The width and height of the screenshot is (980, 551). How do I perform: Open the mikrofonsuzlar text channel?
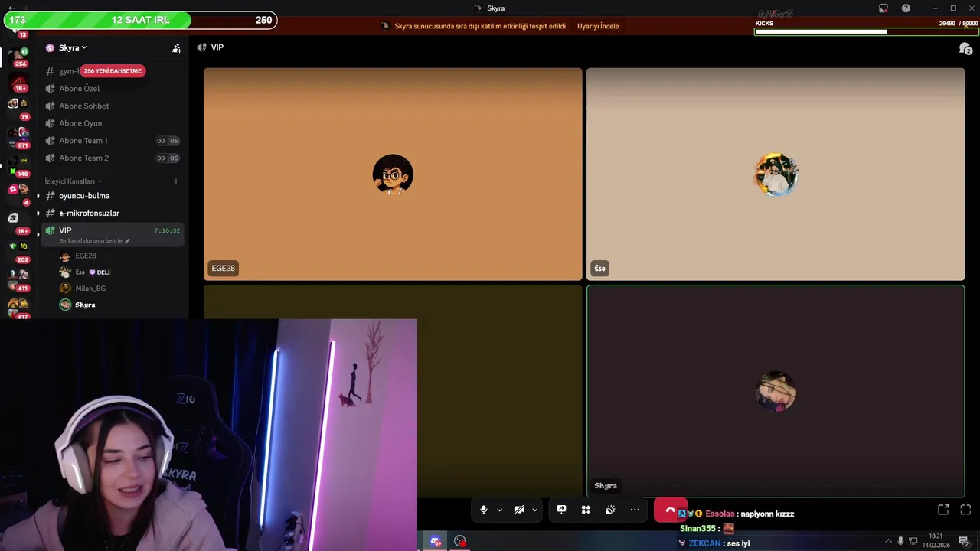click(113, 213)
